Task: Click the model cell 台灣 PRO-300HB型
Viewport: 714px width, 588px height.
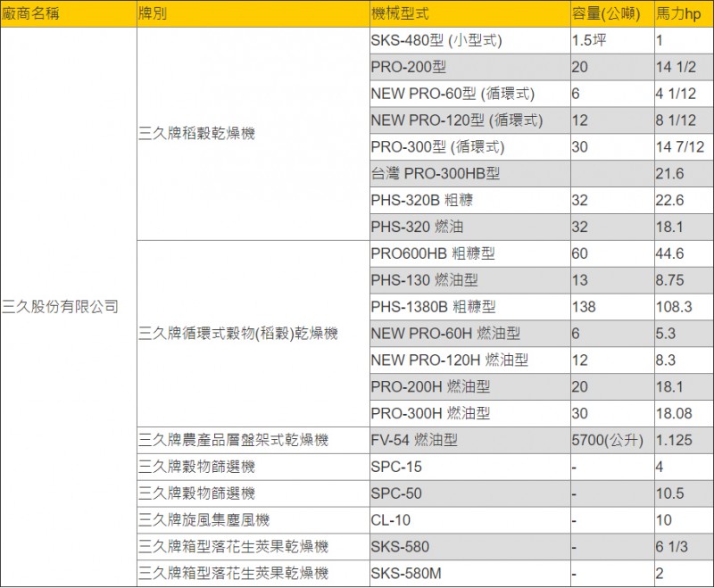Action: click(x=470, y=174)
